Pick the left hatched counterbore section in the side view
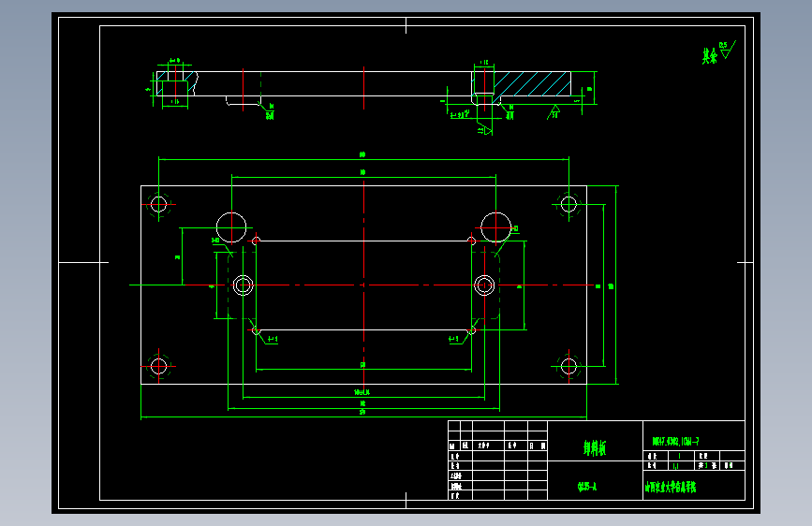Screen dimensions: 812x526 176,83
